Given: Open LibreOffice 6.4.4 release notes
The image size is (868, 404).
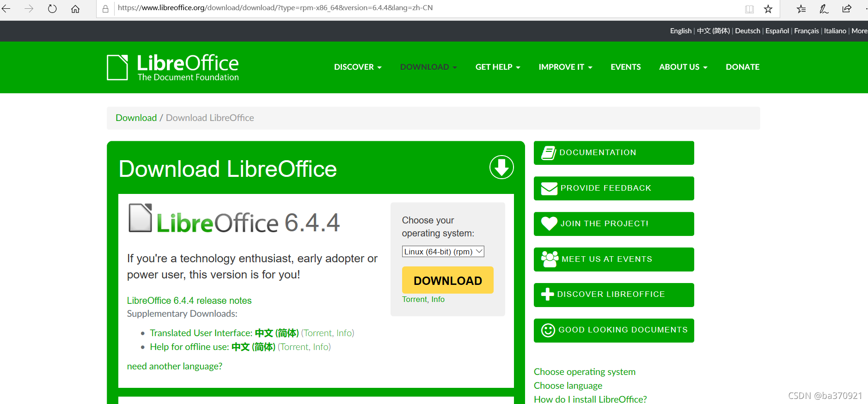Looking at the screenshot, I should [x=189, y=301].
